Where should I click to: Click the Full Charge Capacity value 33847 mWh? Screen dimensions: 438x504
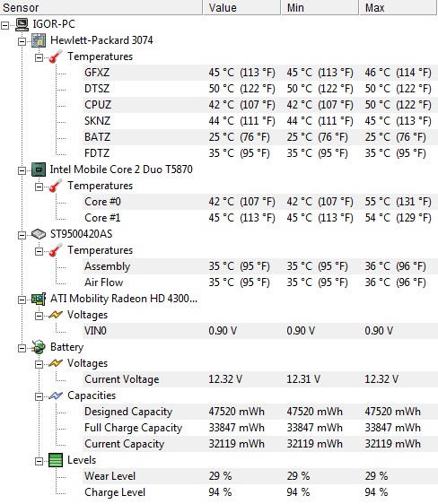236,428
